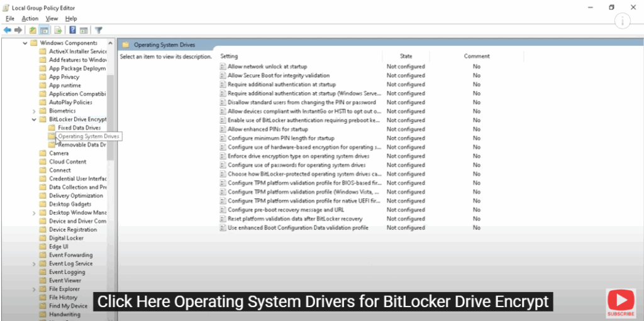This screenshot has width=644, height=321.
Task: Select the Operating System Drives tree item
Action: coord(88,136)
